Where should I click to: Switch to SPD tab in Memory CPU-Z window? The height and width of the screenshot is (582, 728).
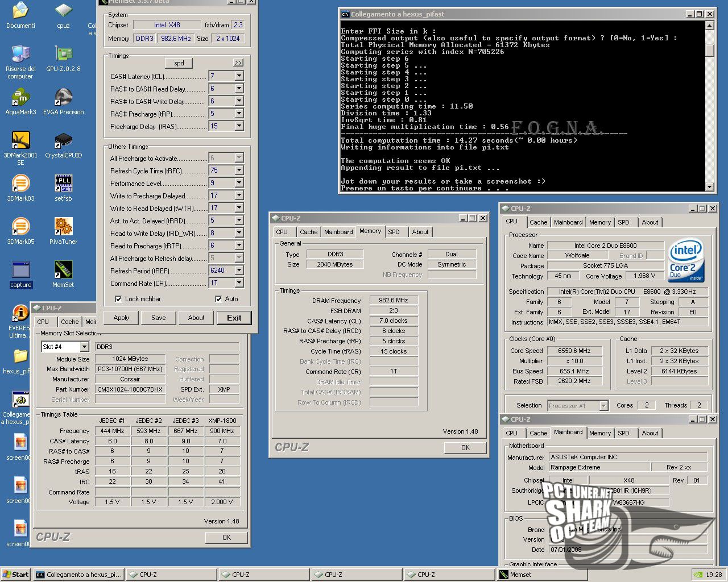(x=394, y=232)
